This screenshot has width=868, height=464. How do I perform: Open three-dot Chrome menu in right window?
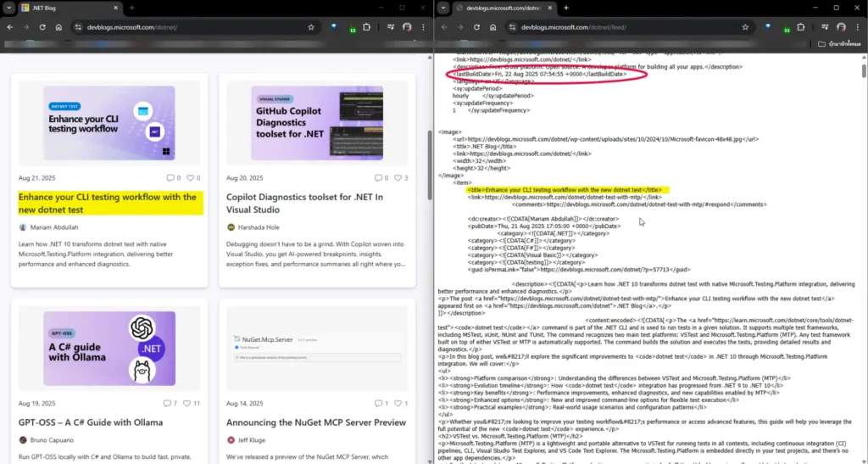(858, 27)
